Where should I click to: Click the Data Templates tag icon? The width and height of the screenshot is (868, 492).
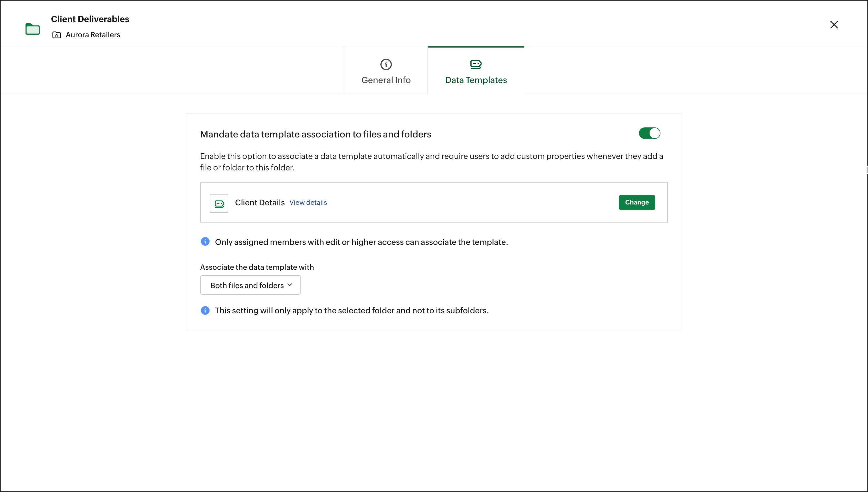[x=476, y=64]
